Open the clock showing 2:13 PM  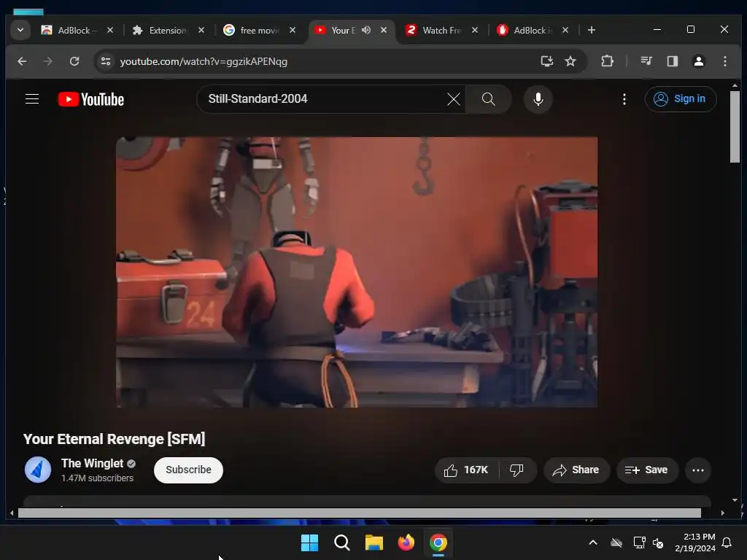(x=695, y=542)
